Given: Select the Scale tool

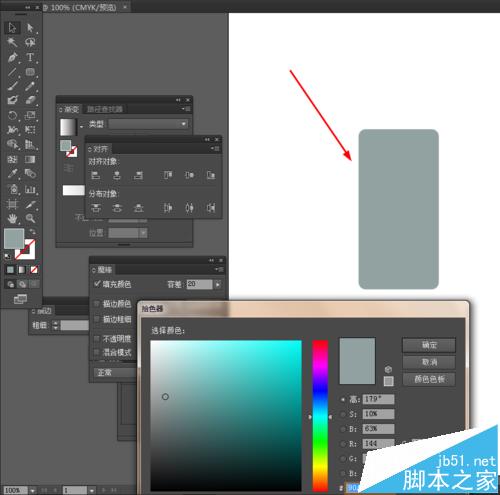Looking at the screenshot, I should point(30,115).
